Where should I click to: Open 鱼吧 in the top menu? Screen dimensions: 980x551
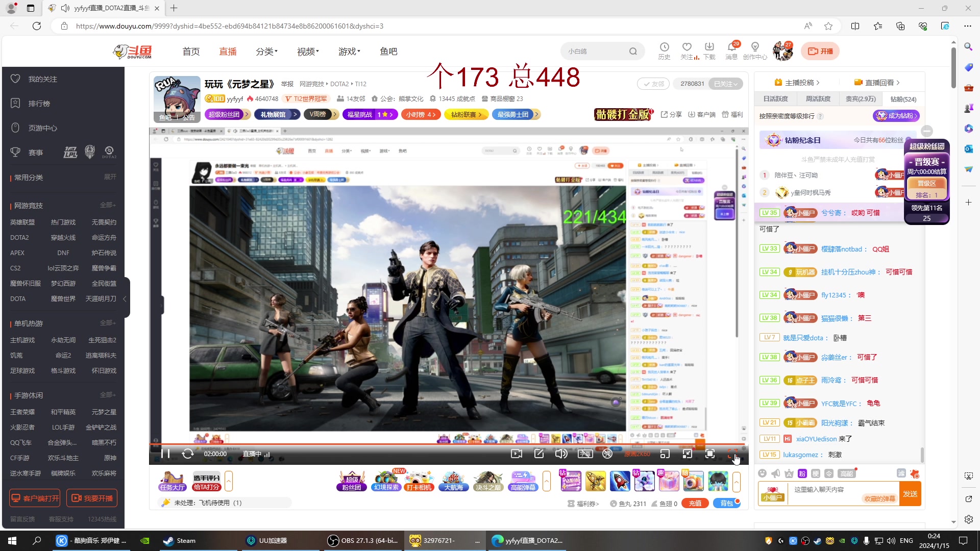(388, 52)
